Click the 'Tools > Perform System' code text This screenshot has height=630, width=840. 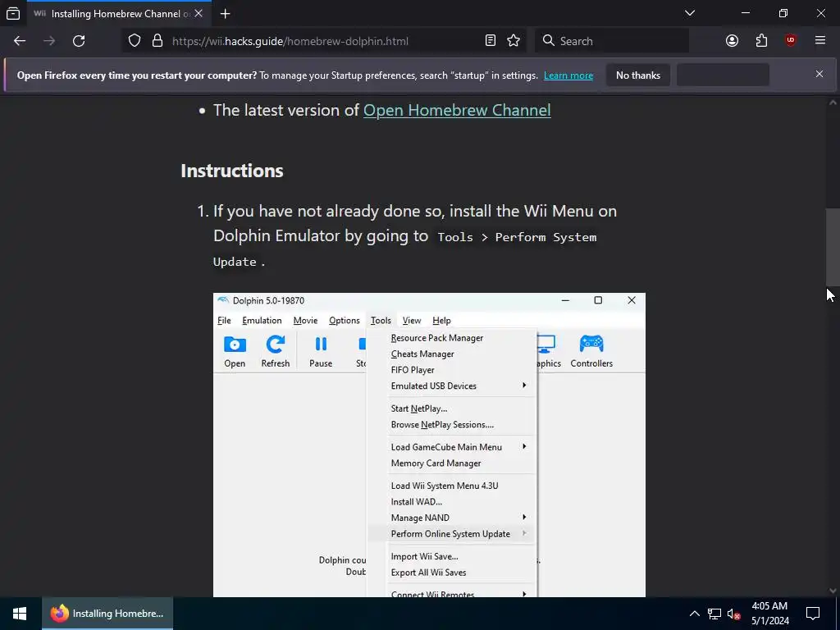[x=517, y=237]
